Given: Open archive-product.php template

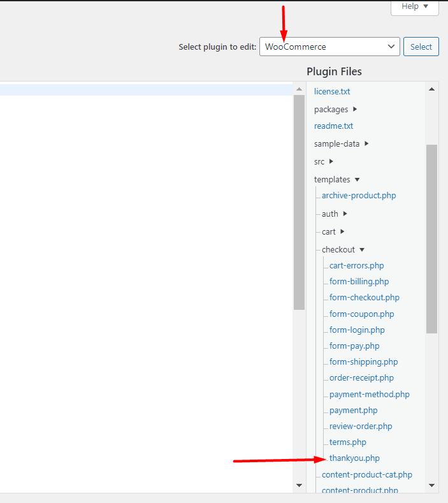Looking at the screenshot, I should (359, 196).
